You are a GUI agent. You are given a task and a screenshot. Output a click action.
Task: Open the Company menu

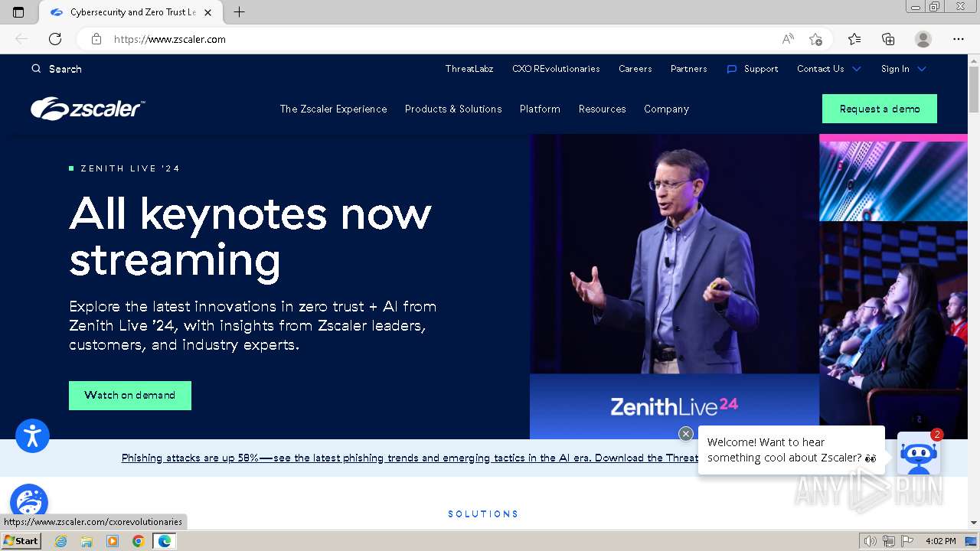click(666, 109)
